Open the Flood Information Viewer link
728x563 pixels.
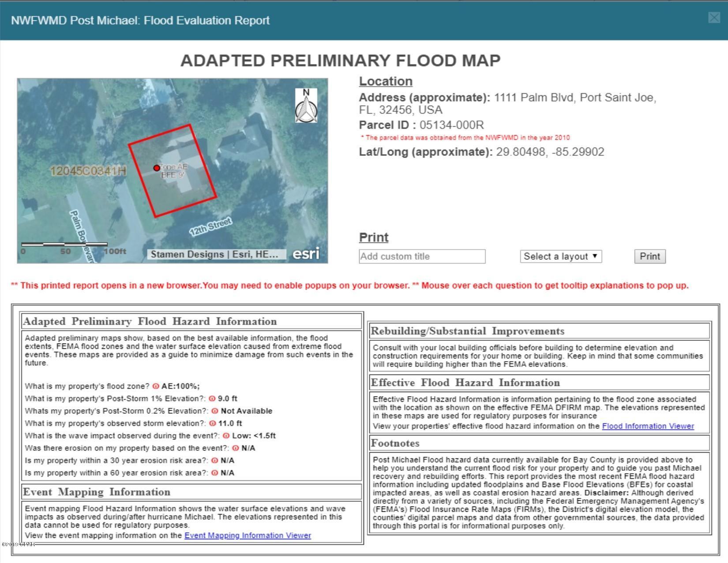[x=648, y=427]
